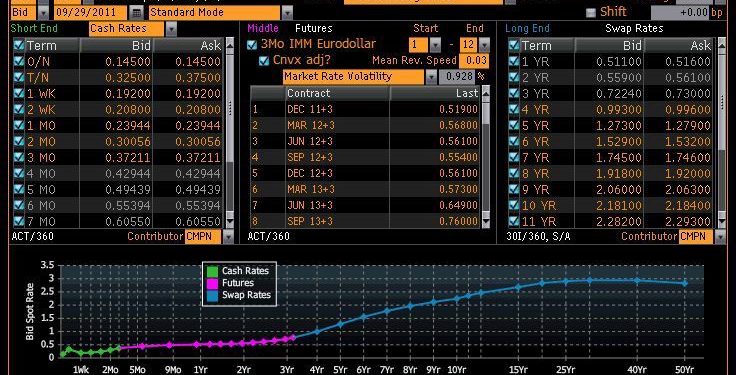The image size is (736, 375).
Task: Open Long End Contributor CMPN dropdown
Action: pyautogui.click(x=721, y=237)
